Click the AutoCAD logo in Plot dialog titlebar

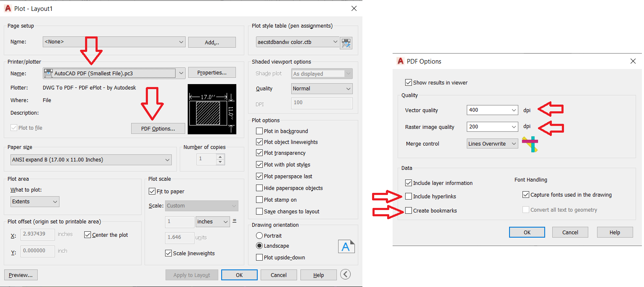(x=7, y=8)
